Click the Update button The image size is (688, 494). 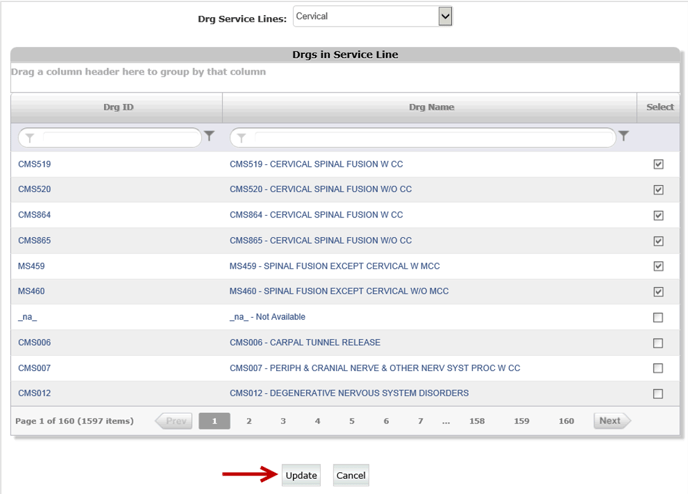(301, 475)
